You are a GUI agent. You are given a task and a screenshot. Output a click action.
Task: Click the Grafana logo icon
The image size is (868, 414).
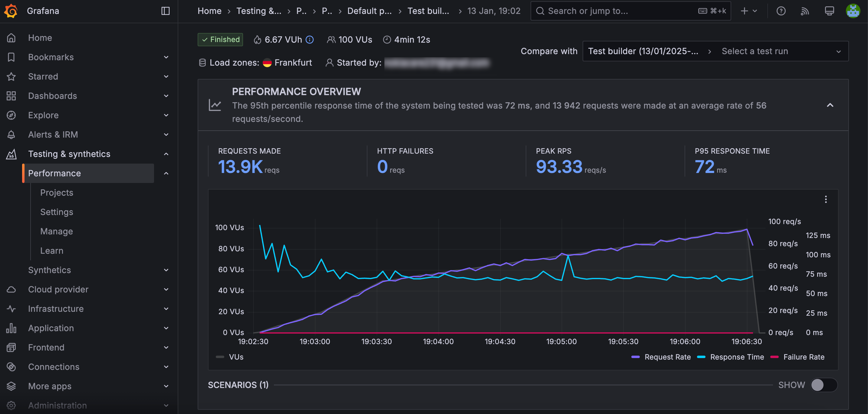point(11,11)
